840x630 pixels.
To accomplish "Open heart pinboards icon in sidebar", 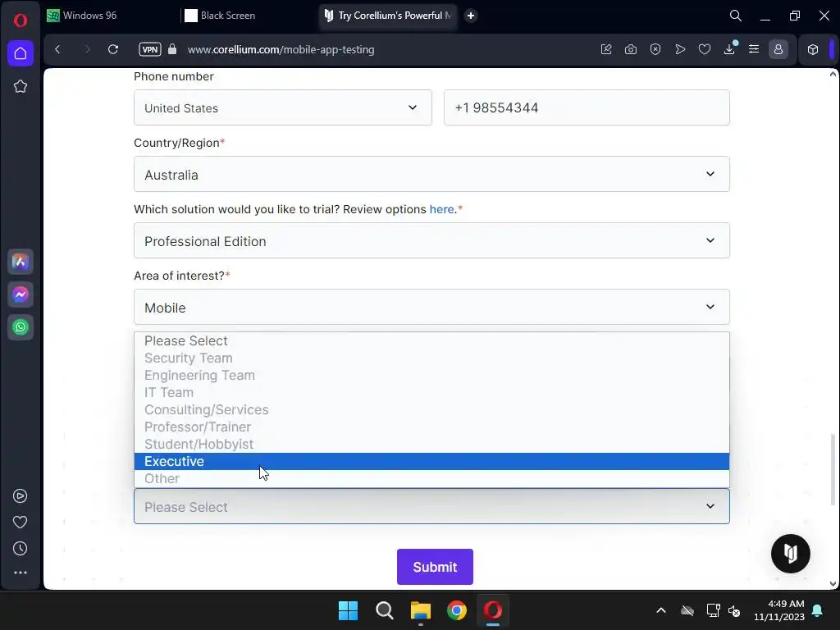I will tap(20, 523).
